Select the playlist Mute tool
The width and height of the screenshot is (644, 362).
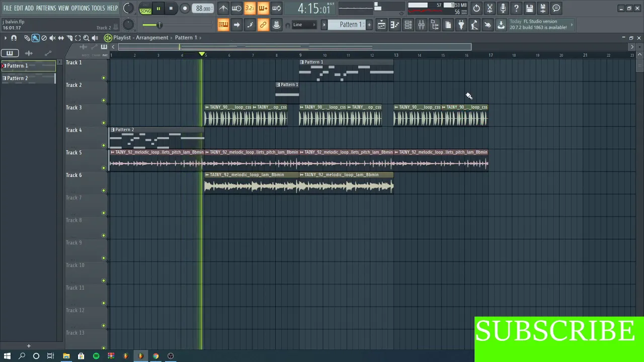pyautogui.click(x=52, y=38)
